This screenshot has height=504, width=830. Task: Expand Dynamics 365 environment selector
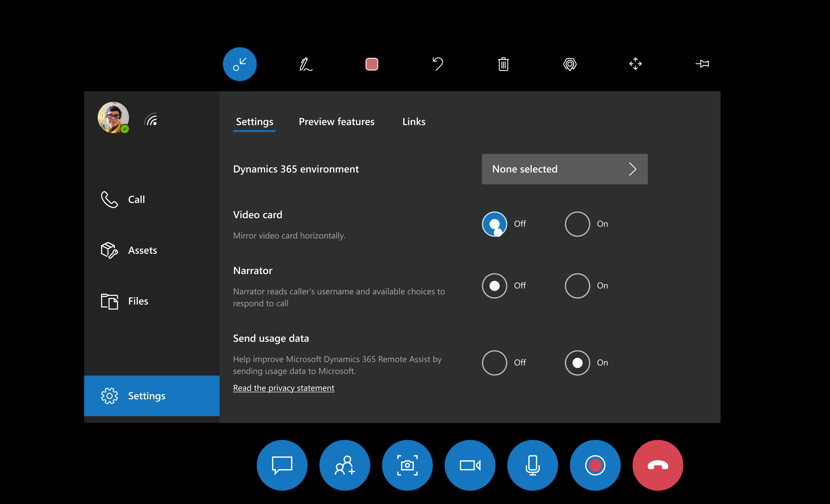564,169
